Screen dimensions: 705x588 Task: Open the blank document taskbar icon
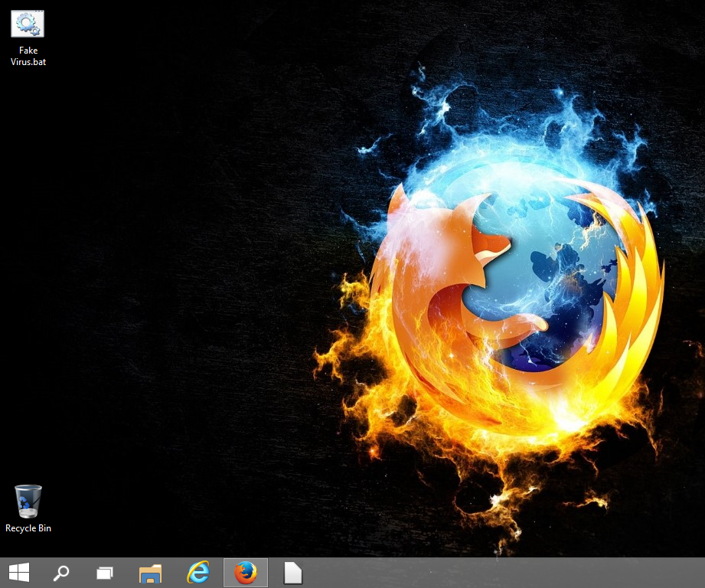[x=293, y=573]
